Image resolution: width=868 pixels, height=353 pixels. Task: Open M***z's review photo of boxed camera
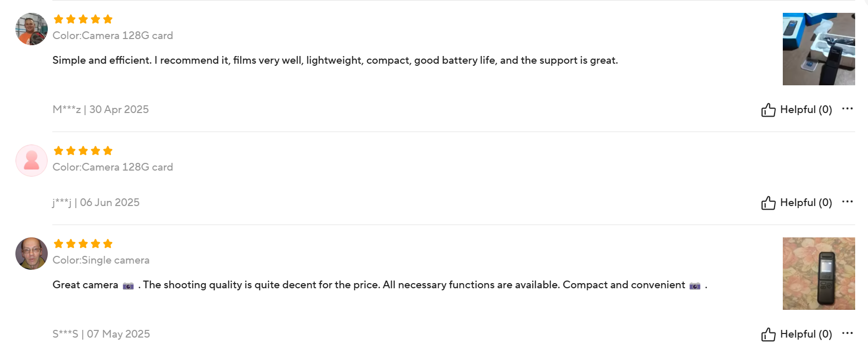tap(818, 49)
